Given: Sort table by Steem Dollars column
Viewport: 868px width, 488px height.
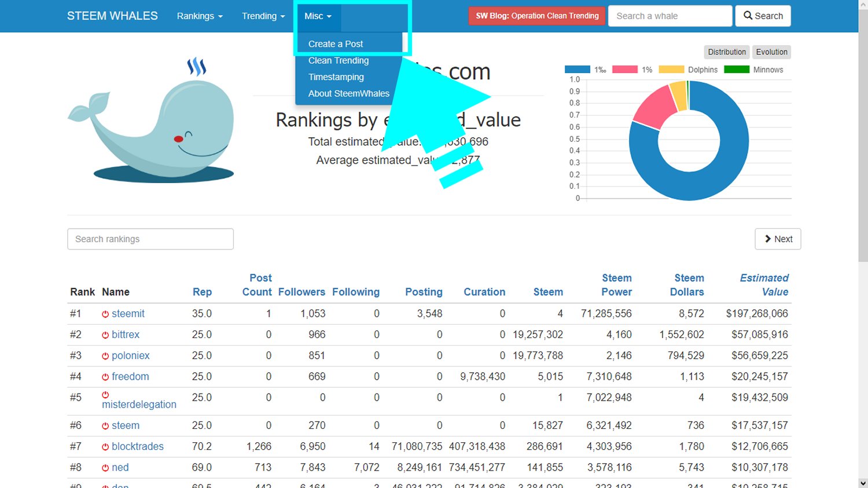Looking at the screenshot, I should tap(687, 285).
